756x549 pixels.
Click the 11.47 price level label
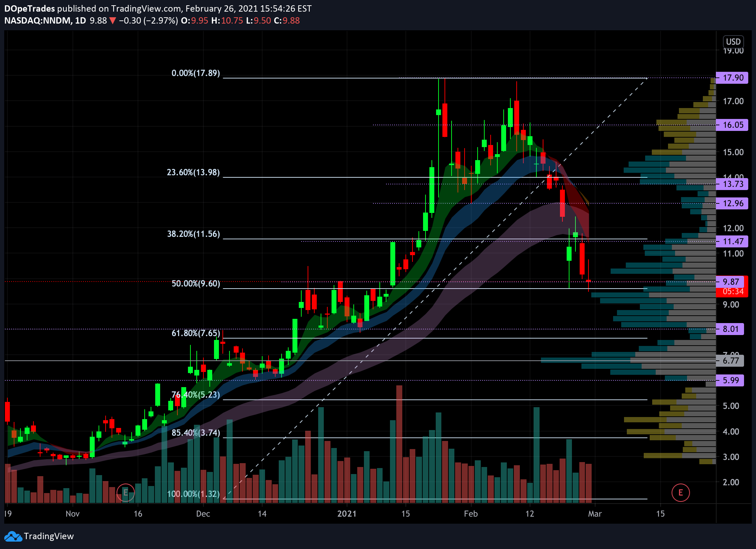tap(732, 241)
